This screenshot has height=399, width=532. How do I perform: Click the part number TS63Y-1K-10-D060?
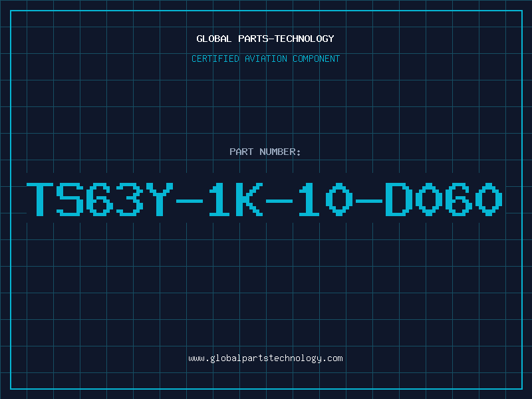point(265,199)
